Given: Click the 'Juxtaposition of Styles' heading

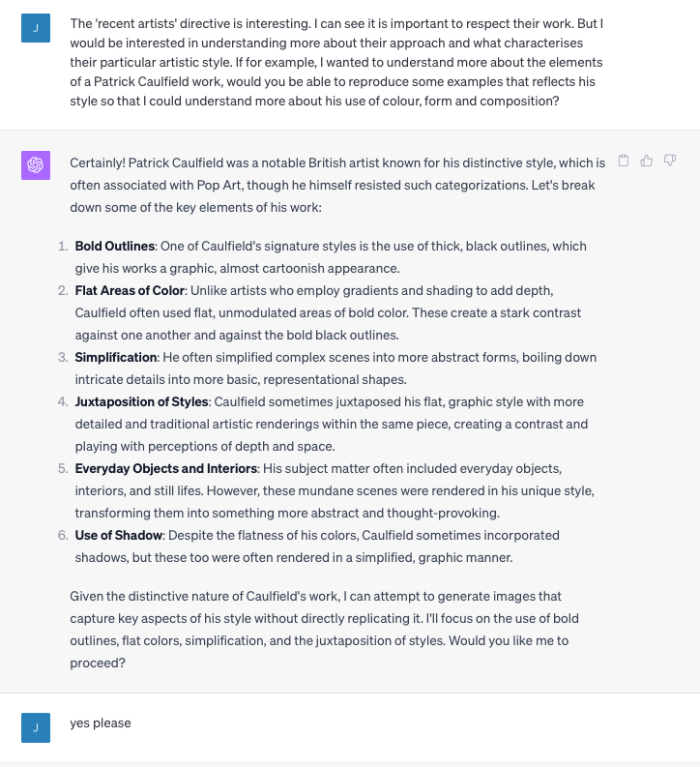Looking at the screenshot, I should point(142,401).
